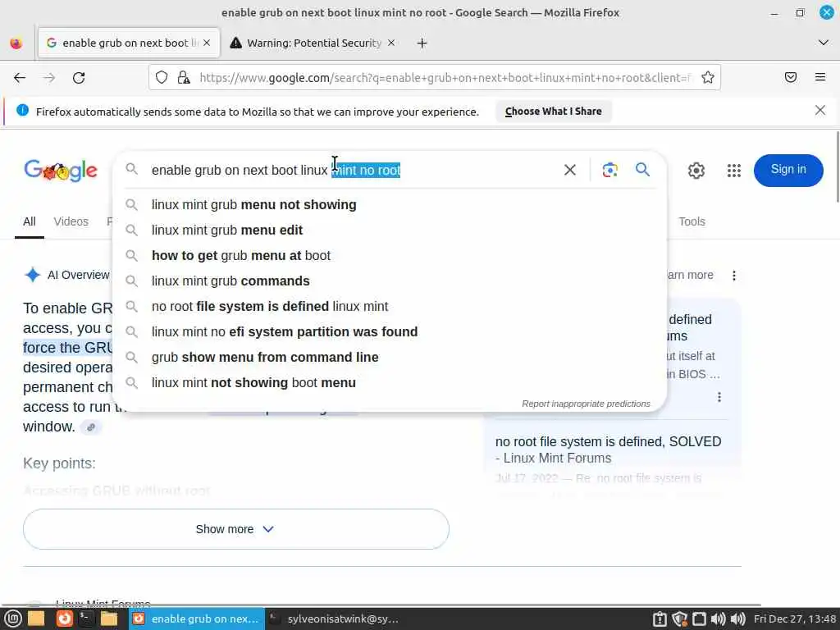Click the forward navigation arrow
840x630 pixels.
click(x=49, y=78)
